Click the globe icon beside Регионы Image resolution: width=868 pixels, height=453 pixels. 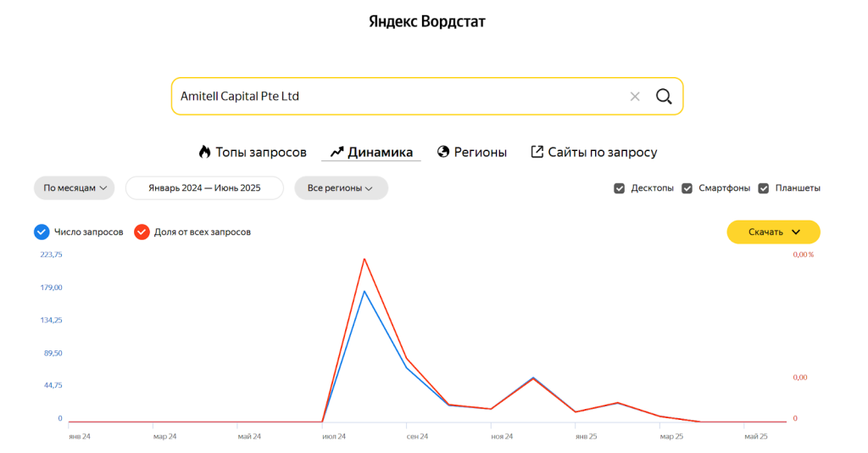[442, 152]
